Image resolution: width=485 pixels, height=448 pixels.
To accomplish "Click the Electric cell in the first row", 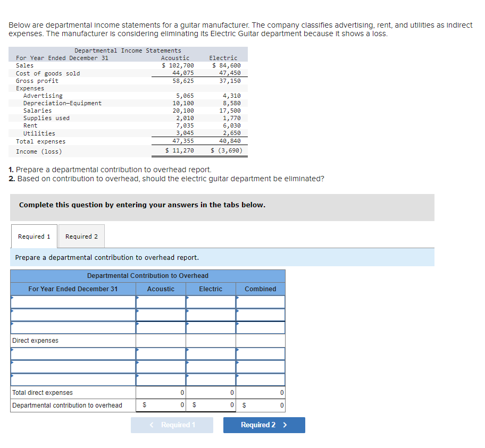I will click(211, 301).
